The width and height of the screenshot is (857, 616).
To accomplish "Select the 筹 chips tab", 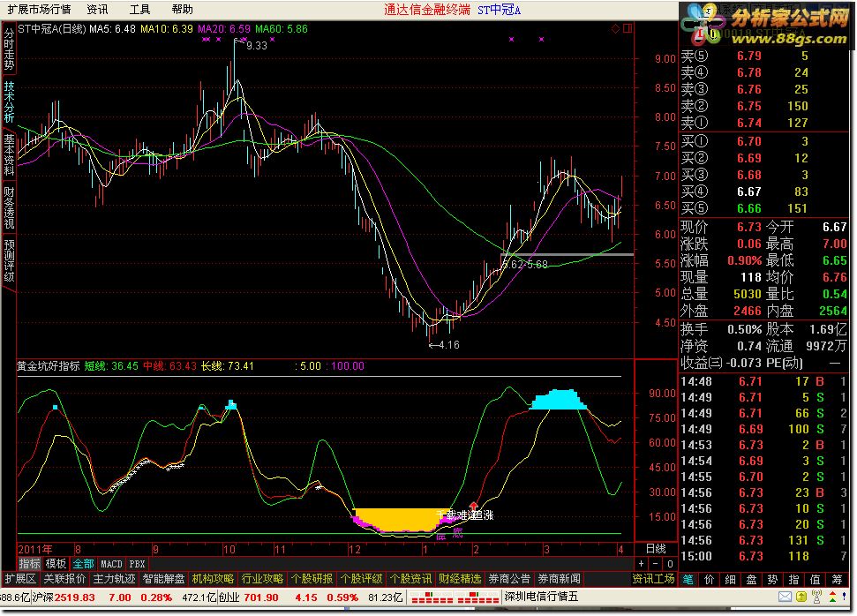I will coord(837,580).
